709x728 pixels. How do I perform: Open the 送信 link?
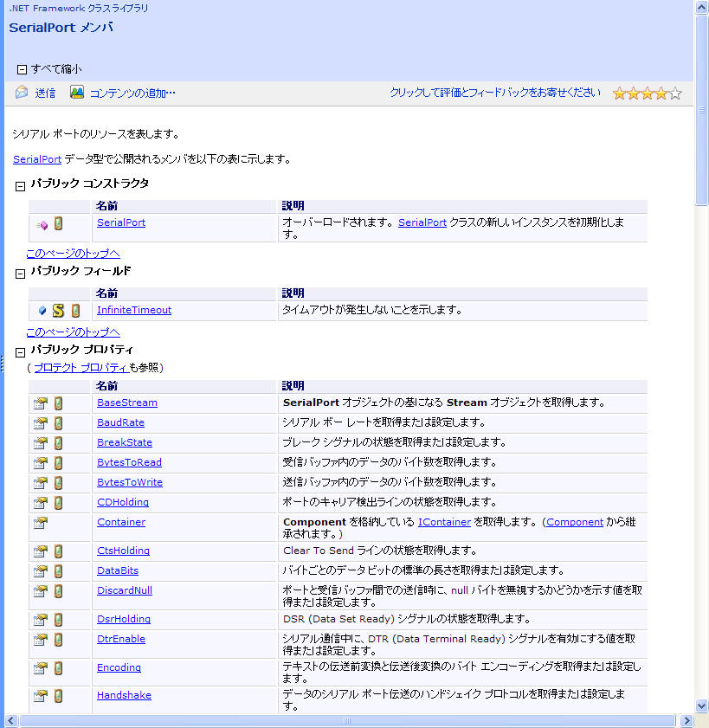tap(45, 93)
